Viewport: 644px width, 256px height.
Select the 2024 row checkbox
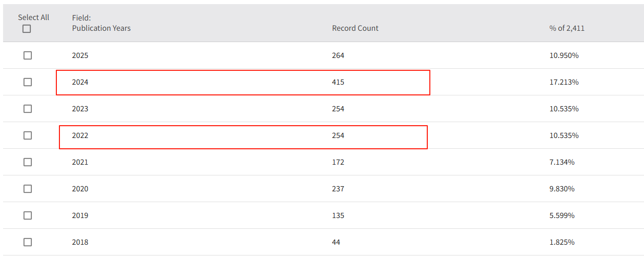pos(28,82)
